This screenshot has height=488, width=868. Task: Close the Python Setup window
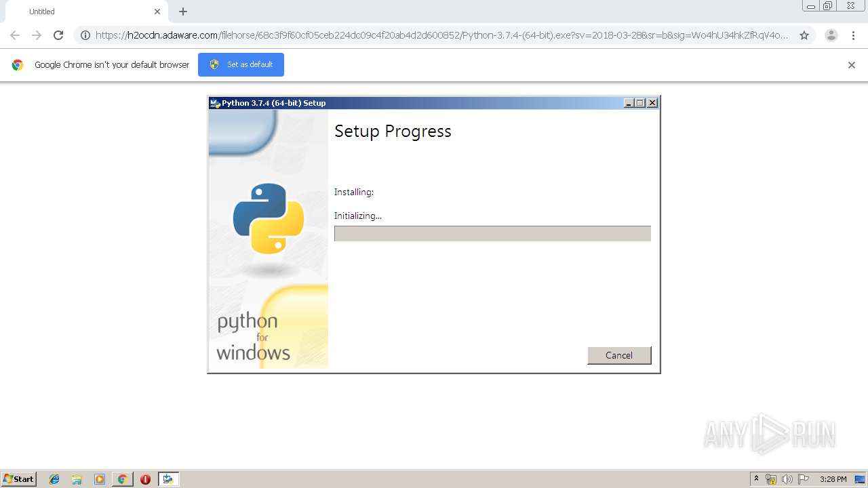coord(652,103)
